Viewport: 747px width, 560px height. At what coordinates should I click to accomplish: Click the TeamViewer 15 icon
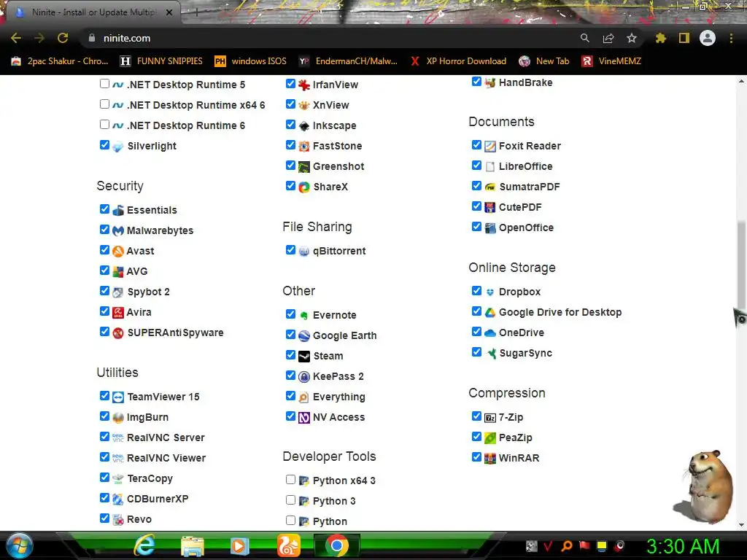(118, 397)
